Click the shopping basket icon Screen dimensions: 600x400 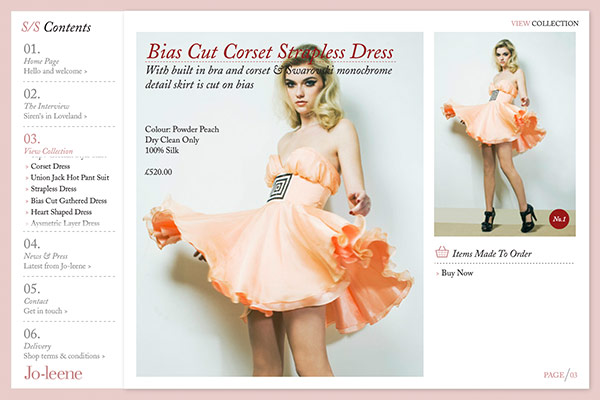pyautogui.click(x=442, y=254)
